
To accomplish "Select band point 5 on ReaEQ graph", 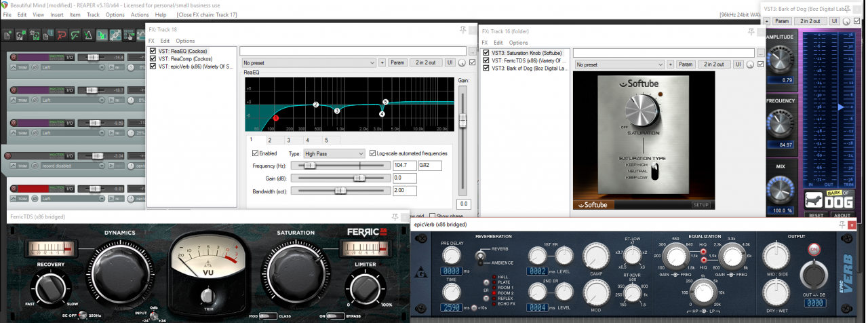I will [385, 102].
